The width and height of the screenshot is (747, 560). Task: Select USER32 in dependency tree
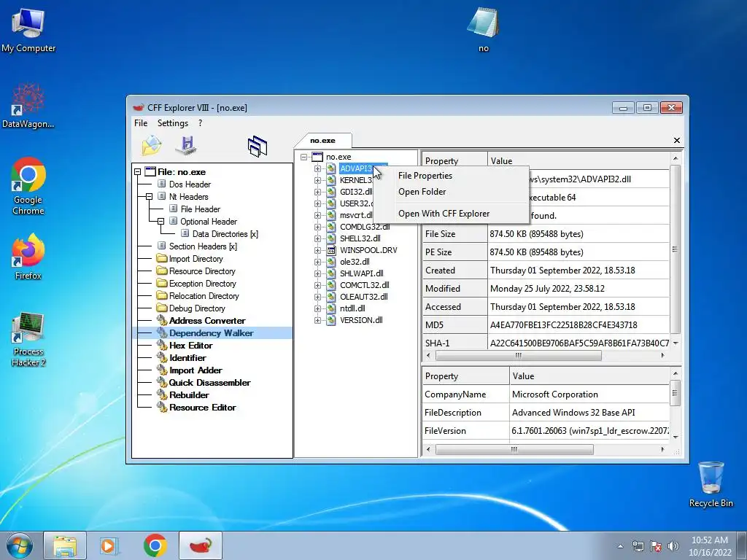[356, 203]
